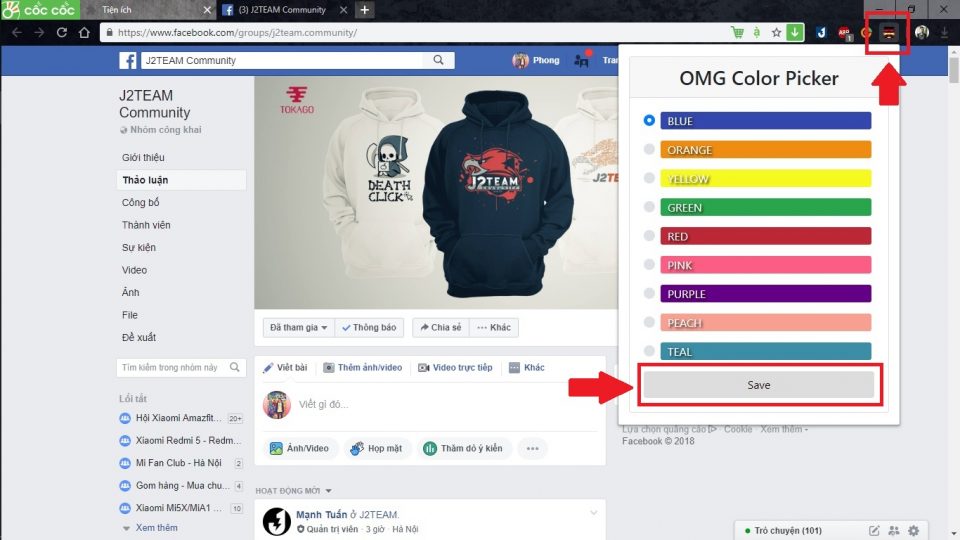Viewport: 960px width, 540px height.
Task: Close the Tiện ích tab
Action: [207, 10]
